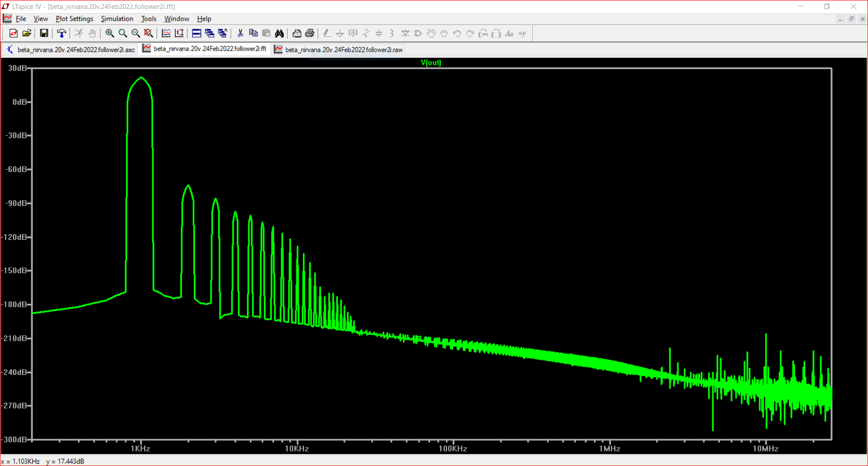
Task: Click the -180dB vertical axis label
Action: [x=15, y=304]
